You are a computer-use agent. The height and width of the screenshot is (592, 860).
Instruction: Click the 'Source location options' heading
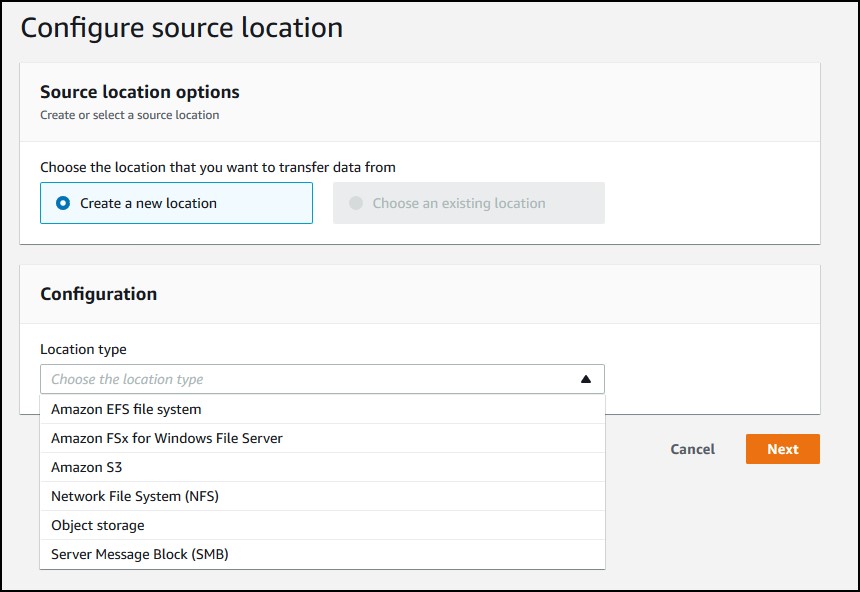(140, 92)
